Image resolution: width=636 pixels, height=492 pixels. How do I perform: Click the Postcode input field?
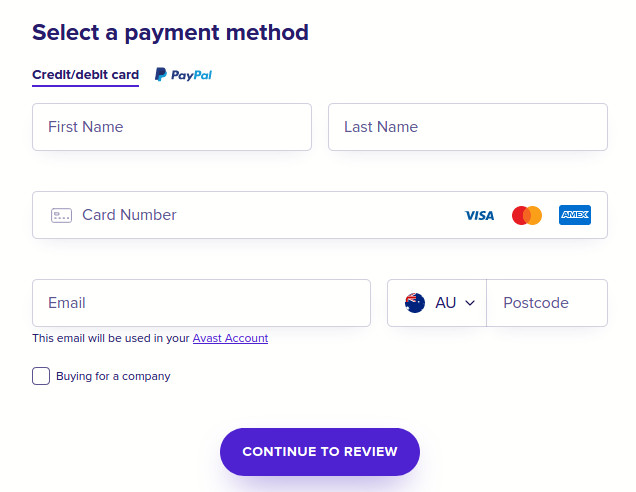point(547,303)
